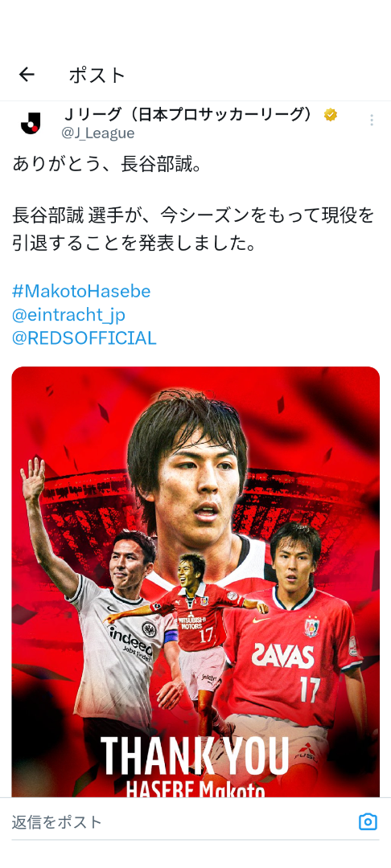391x868 pixels.
Task: Open the #MakotoHasebe hashtag
Action: click(x=81, y=291)
